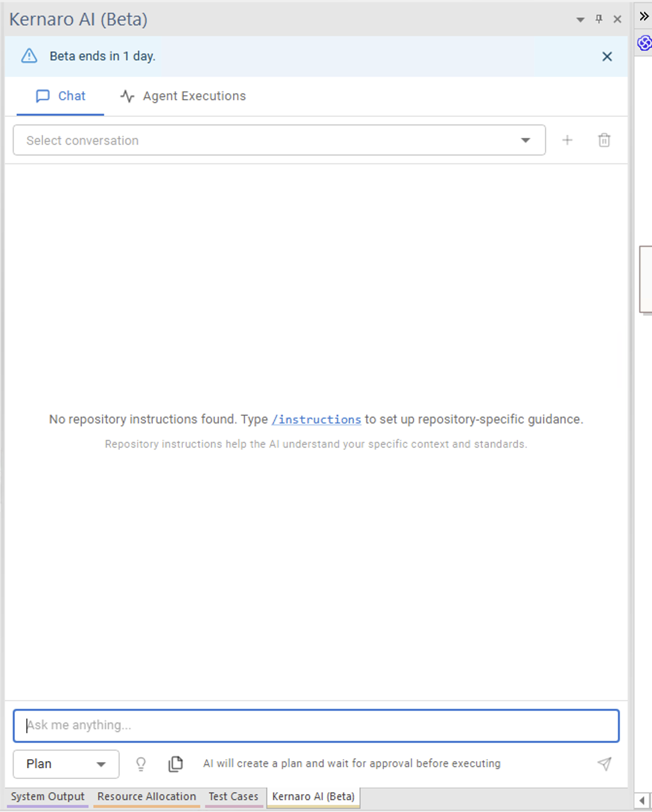The image size is (652, 812).
Task: Select the Test Cases tab
Action: pos(234,797)
